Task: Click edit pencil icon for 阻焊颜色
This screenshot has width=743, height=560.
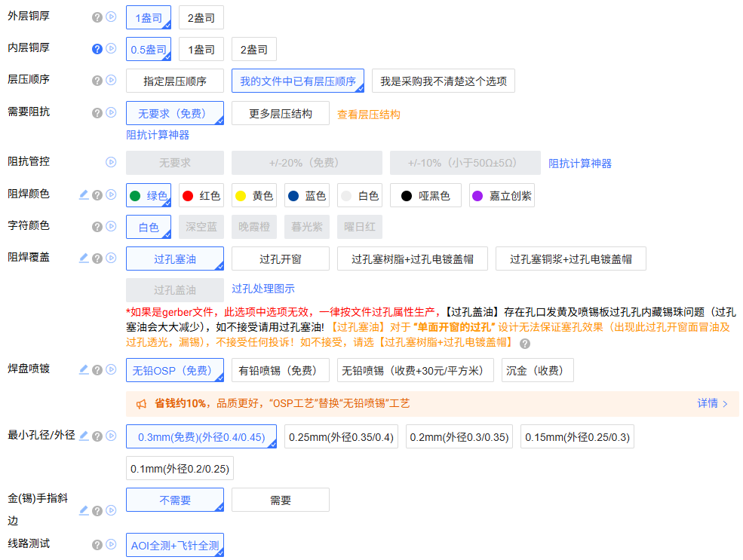Action: [84, 194]
